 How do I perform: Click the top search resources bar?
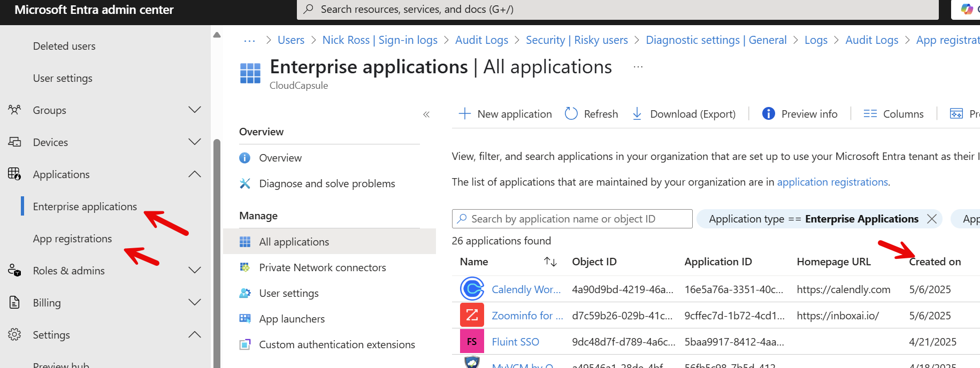coord(618,9)
